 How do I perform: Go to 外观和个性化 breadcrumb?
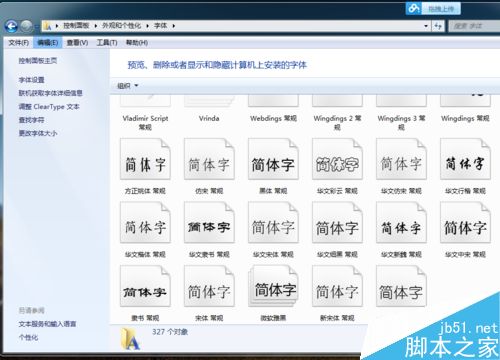121,26
